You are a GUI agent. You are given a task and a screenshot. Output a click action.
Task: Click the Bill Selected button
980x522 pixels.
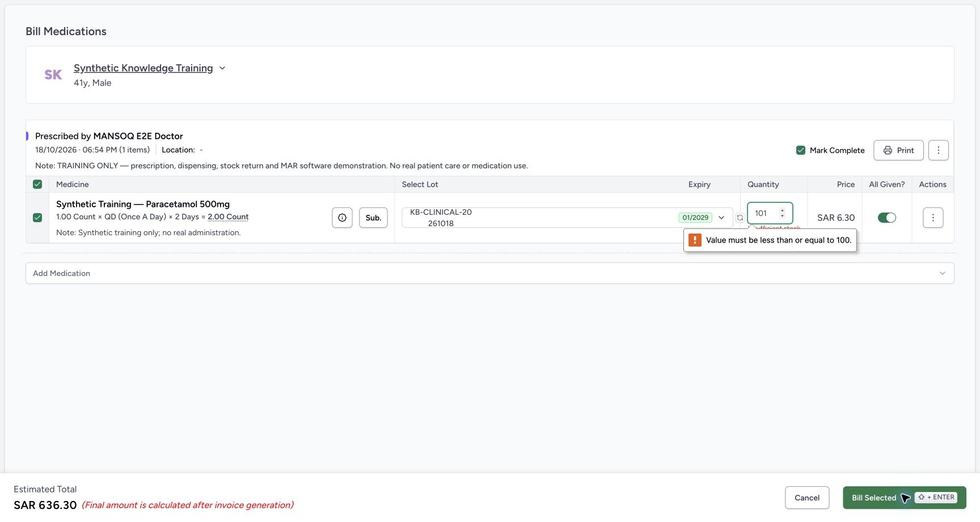(x=904, y=498)
